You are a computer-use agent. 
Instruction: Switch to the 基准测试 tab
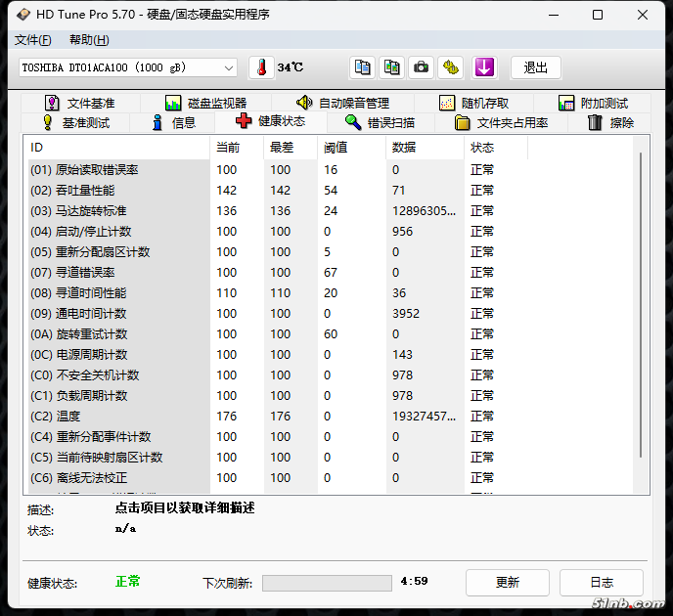click(x=75, y=122)
